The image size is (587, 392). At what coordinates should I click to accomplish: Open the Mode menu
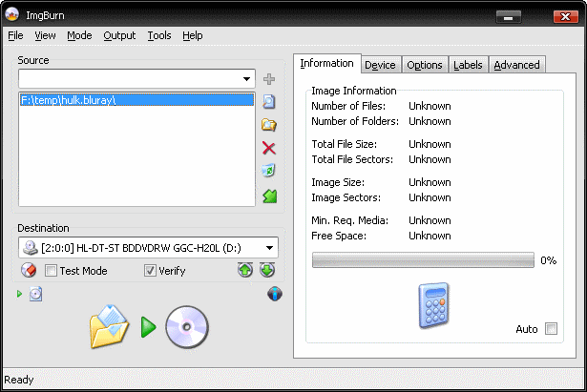pyautogui.click(x=79, y=35)
